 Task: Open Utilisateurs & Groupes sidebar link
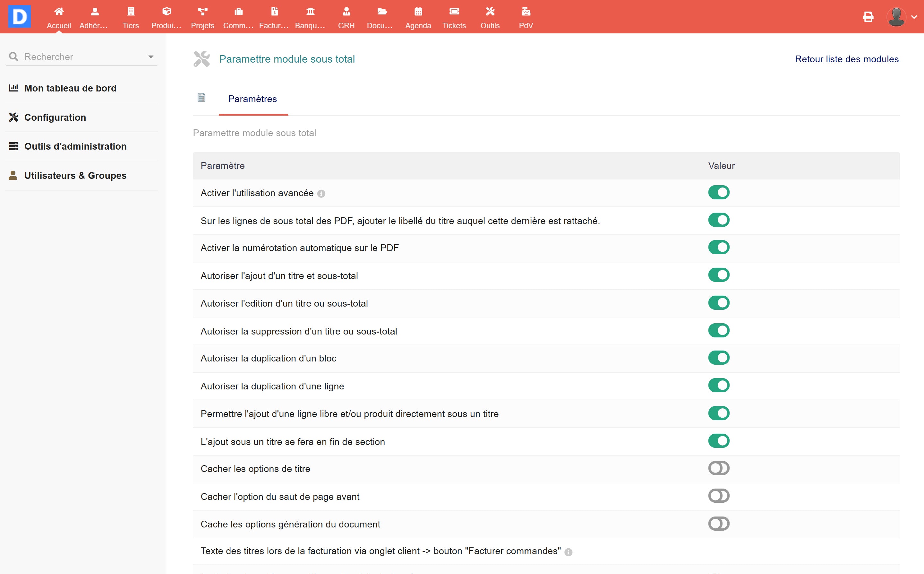click(x=75, y=175)
